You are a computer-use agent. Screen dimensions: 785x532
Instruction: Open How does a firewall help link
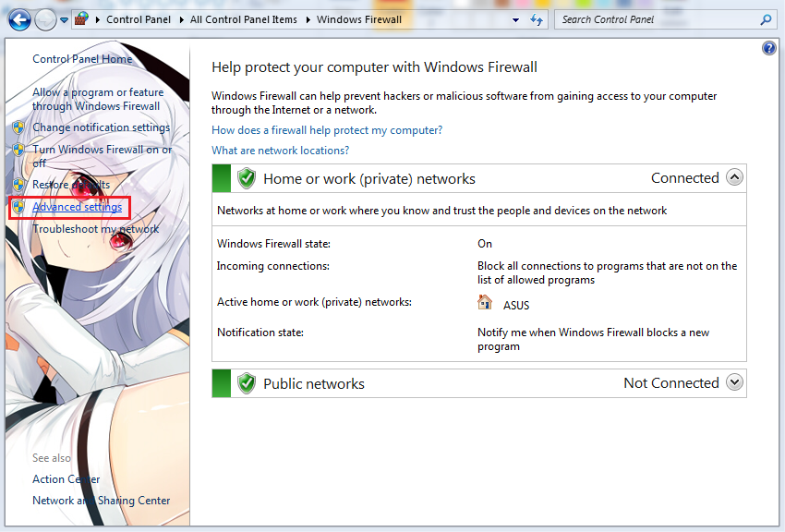click(327, 130)
